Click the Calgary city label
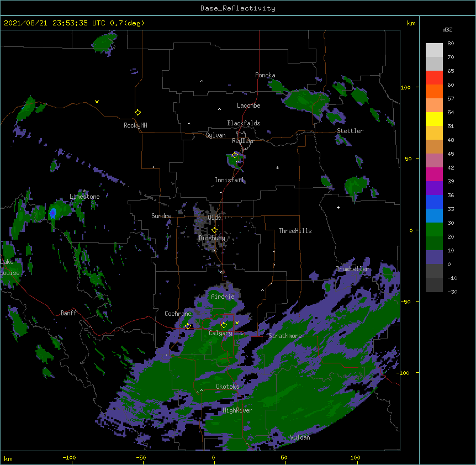The width and height of the screenshot is (476, 465). click(x=221, y=333)
